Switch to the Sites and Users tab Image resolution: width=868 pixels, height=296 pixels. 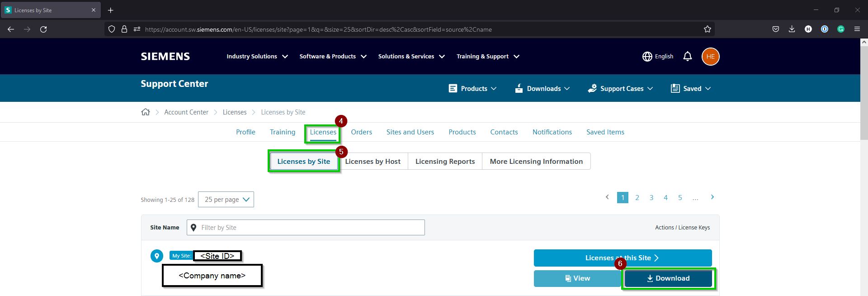coord(410,132)
